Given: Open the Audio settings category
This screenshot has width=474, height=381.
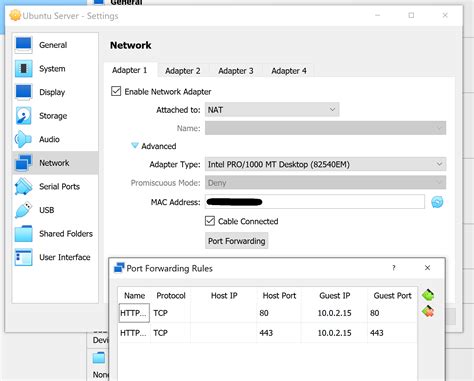Looking at the screenshot, I should (55, 139).
